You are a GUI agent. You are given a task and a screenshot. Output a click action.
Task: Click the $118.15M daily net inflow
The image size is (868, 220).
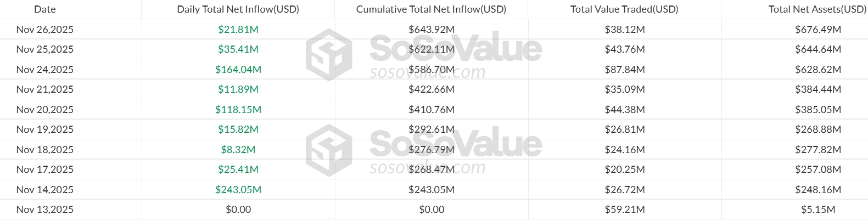click(238, 110)
